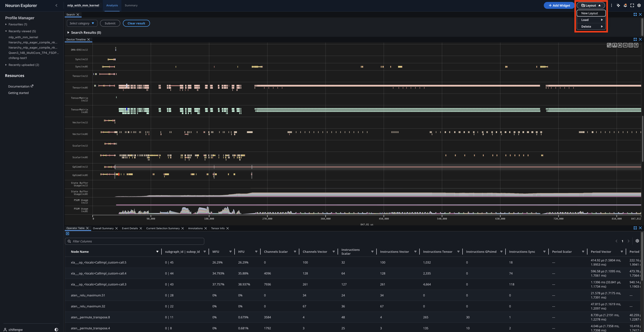
Task: Go to the previous table page
Action: [616, 241]
